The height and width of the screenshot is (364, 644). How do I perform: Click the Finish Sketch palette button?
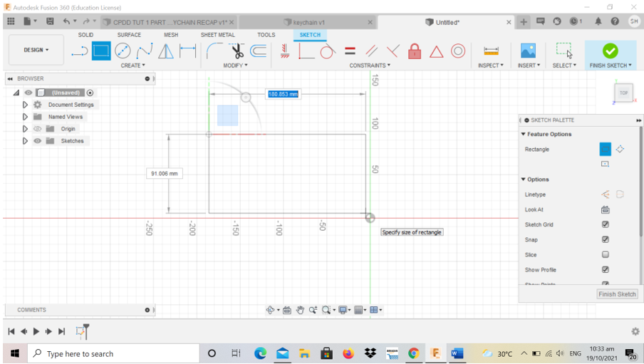pyautogui.click(x=617, y=294)
